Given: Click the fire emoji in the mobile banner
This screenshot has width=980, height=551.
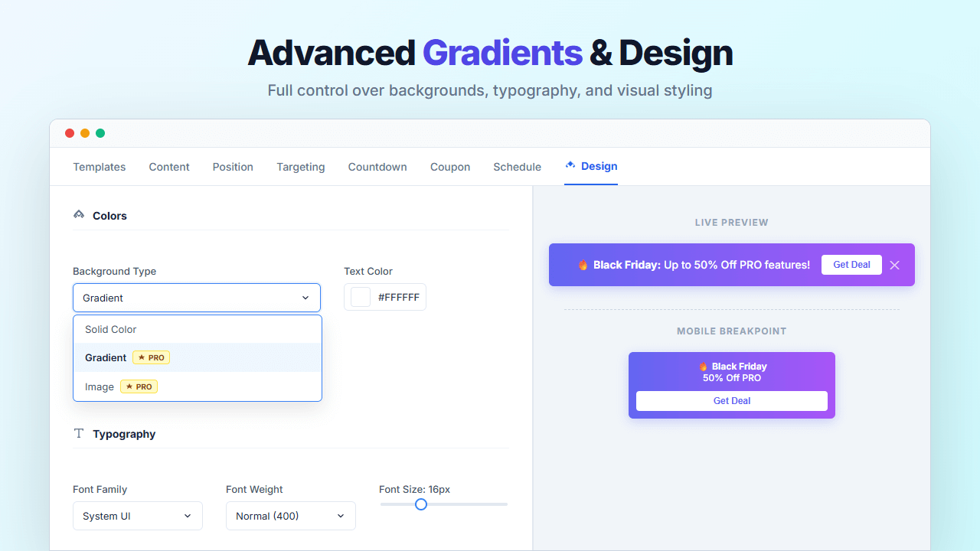Looking at the screenshot, I should (703, 367).
